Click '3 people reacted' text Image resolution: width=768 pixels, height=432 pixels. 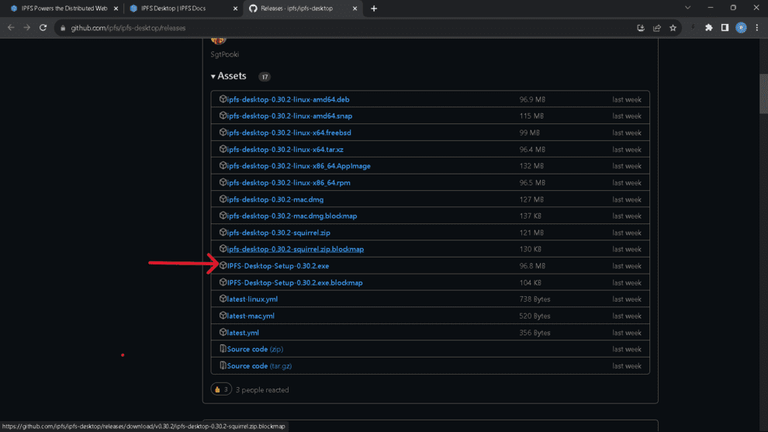point(262,390)
